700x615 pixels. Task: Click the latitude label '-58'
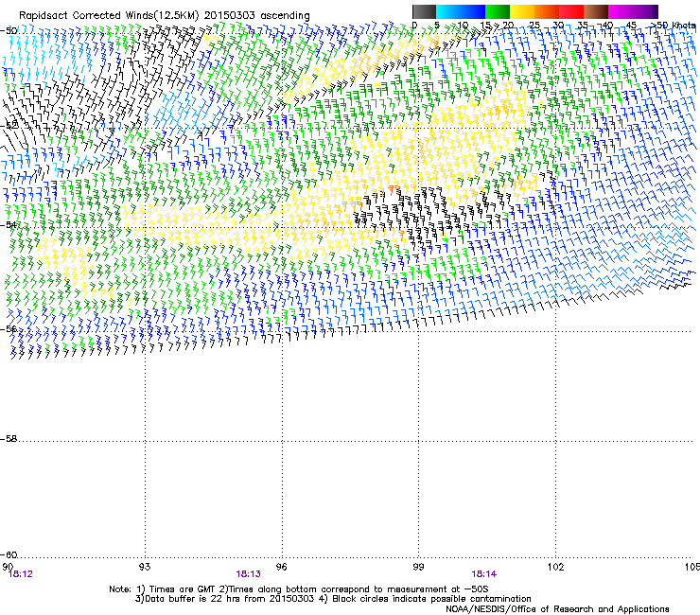tap(9, 439)
